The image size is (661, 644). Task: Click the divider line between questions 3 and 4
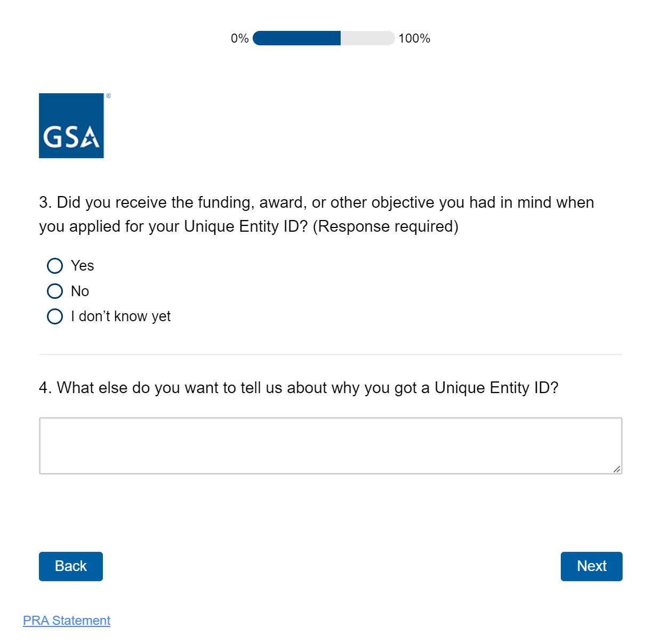tap(330, 354)
